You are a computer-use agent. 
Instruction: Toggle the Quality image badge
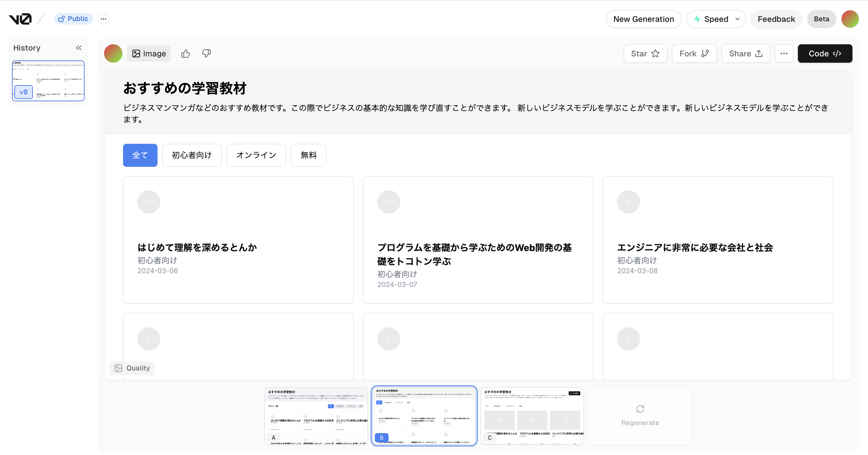132,368
